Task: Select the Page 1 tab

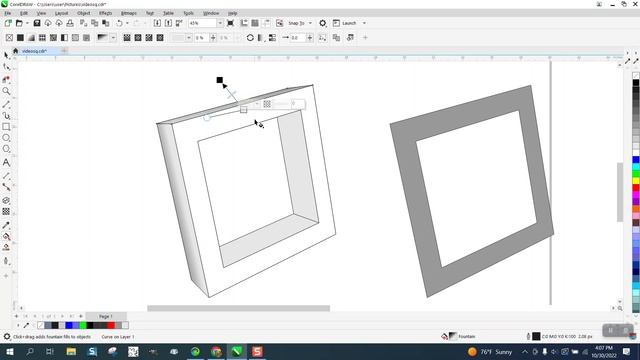Action: click(x=105, y=316)
